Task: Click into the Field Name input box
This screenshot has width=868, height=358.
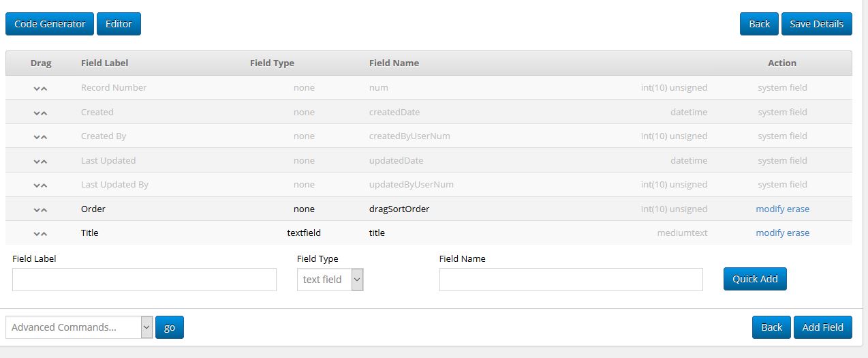Action: click(570, 280)
